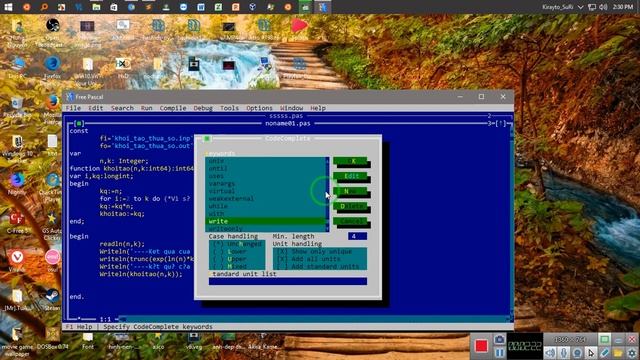Viewport: 640px width, 360px height.
Task: Open the Windows Start button
Action: 8,7
